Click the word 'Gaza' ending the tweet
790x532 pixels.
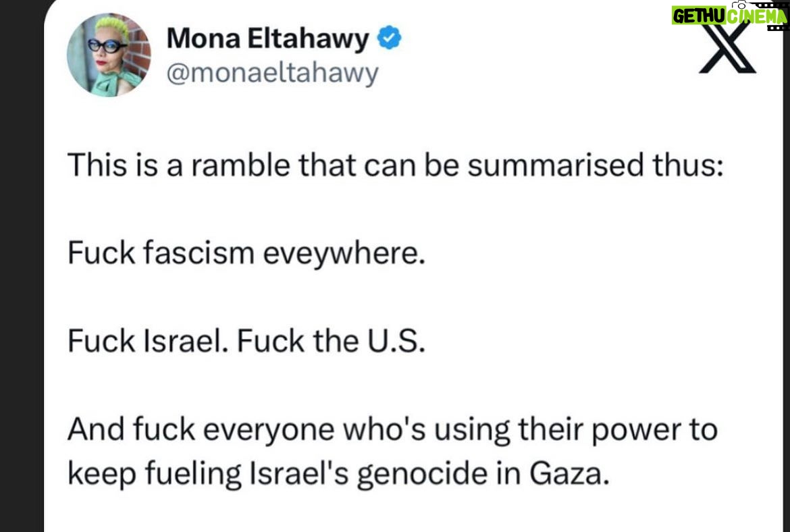click(x=569, y=473)
